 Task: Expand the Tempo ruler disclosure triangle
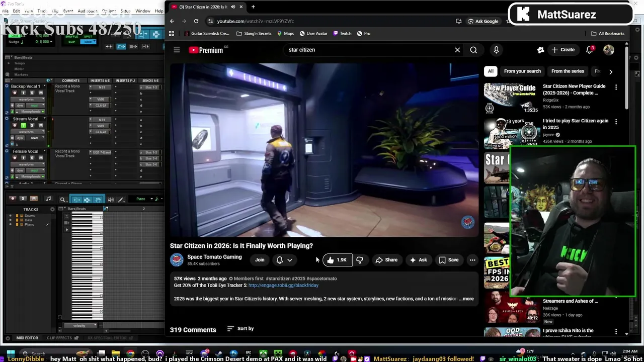pyautogui.click(x=9, y=63)
